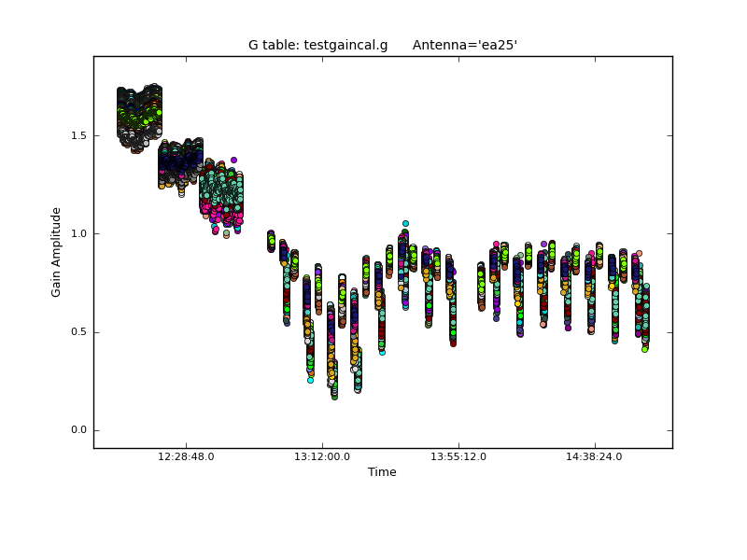Click the 13:55:12.0 time tick label
747x560 pixels.
[458, 456]
